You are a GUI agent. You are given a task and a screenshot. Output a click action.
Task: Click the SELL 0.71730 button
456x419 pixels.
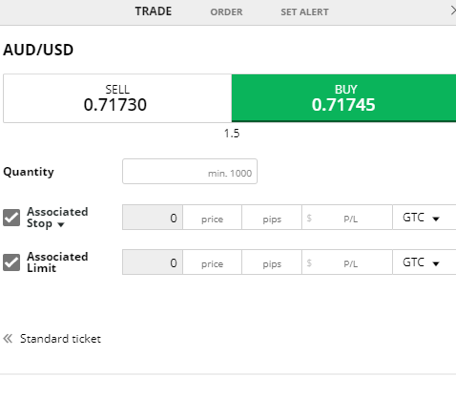point(117,98)
